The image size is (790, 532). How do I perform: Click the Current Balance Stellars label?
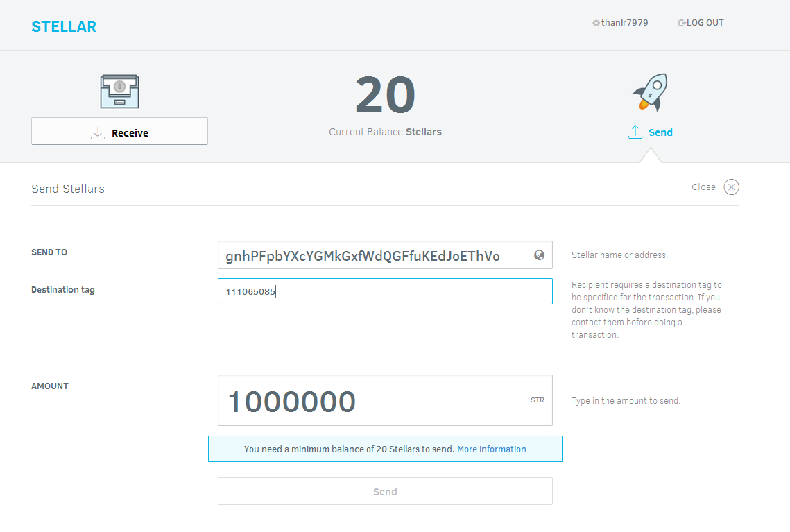pyautogui.click(x=385, y=132)
